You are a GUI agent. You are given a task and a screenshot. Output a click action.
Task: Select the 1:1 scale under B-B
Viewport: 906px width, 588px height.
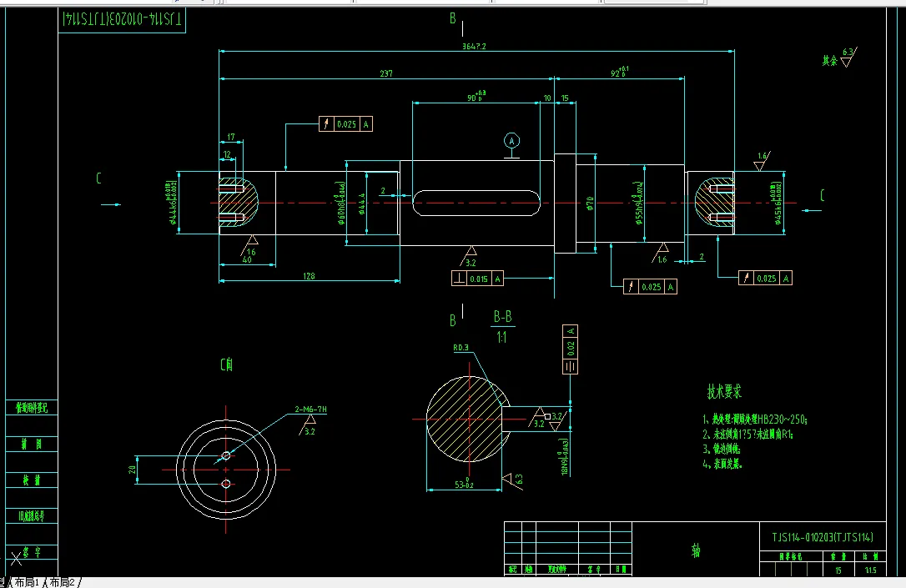pyautogui.click(x=501, y=337)
